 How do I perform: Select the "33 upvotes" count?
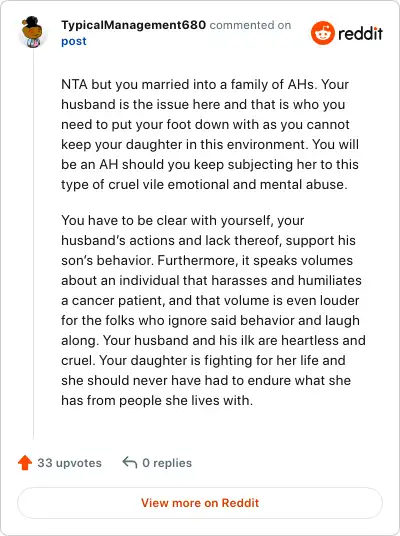tap(69, 463)
